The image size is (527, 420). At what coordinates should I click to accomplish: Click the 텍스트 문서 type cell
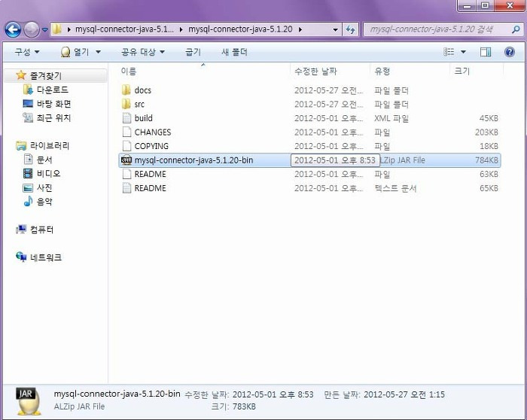(395, 188)
